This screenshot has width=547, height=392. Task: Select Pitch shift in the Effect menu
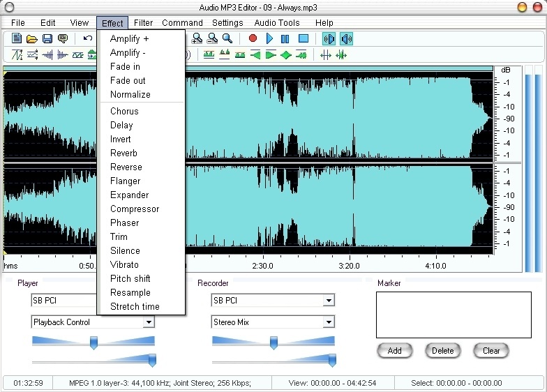(142, 278)
